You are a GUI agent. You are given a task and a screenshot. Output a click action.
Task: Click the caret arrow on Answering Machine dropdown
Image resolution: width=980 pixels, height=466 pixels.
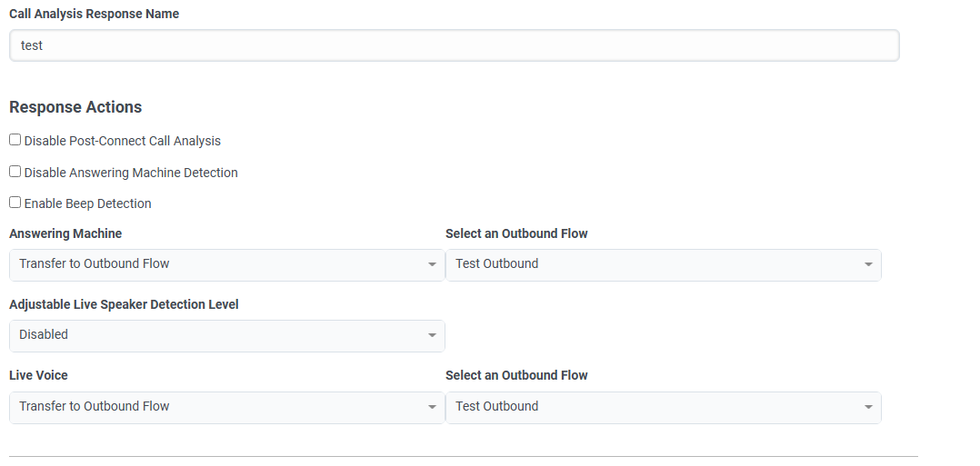[x=432, y=264]
